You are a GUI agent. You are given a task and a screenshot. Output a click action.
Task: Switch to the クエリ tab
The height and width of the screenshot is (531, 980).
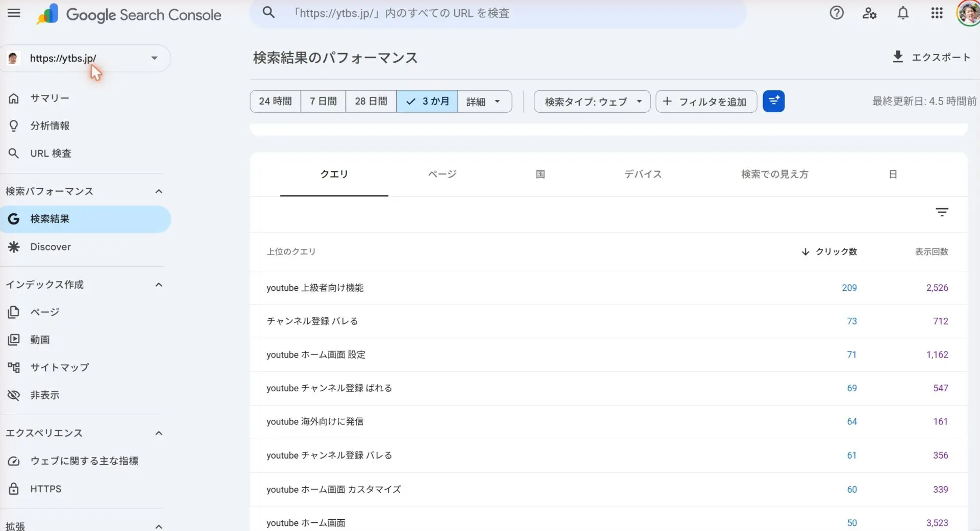tap(334, 174)
